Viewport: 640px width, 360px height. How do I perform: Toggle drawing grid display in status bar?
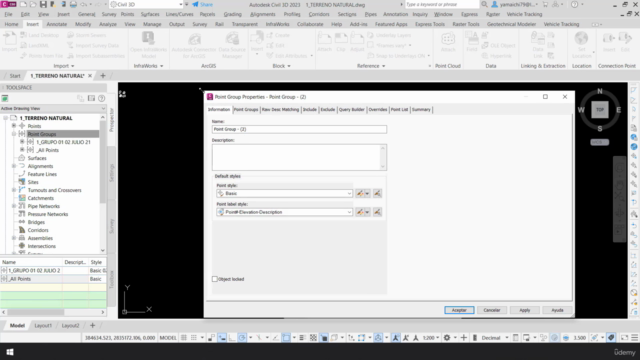coord(184,338)
